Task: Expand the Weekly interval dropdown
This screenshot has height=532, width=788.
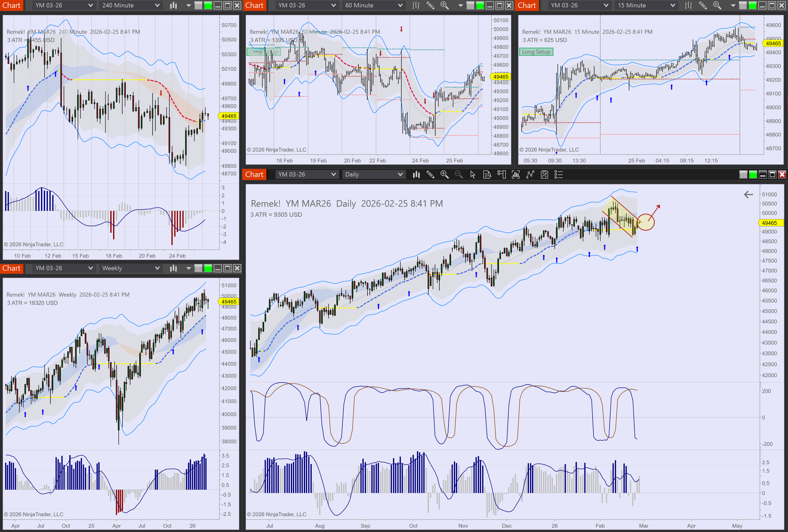Action: tap(130, 268)
